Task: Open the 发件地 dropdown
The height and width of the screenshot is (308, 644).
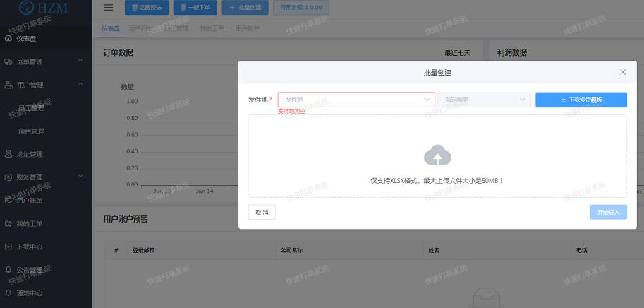Action: click(x=356, y=100)
